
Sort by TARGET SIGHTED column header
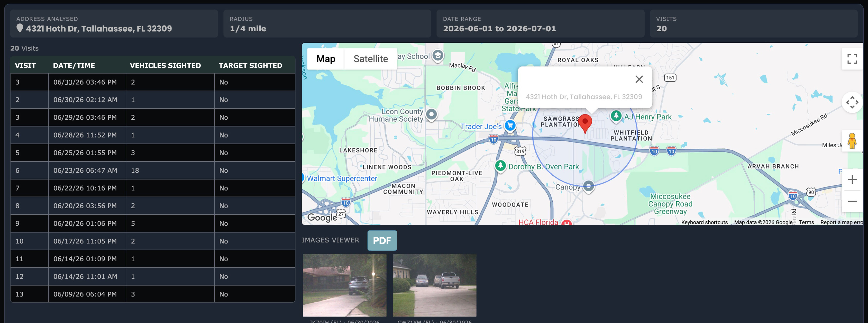click(x=250, y=65)
